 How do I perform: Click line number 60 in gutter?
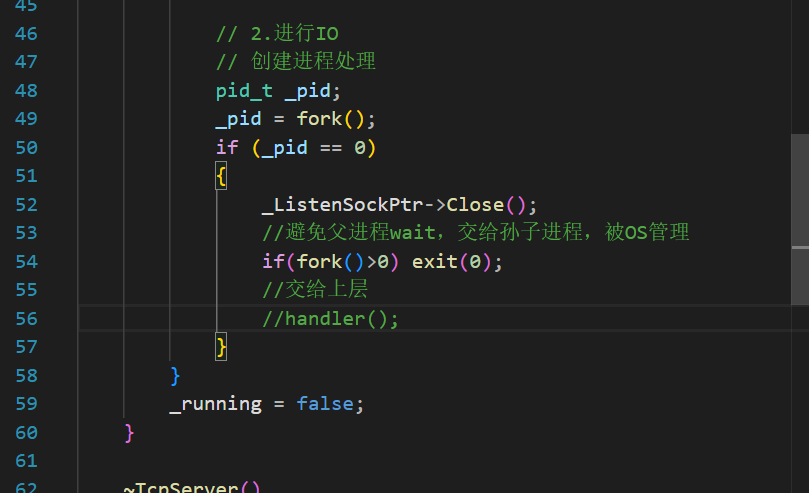(26, 433)
